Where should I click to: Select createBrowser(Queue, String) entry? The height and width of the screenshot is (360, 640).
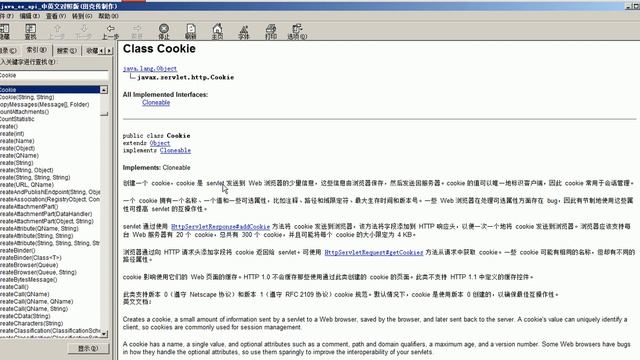[38, 272]
